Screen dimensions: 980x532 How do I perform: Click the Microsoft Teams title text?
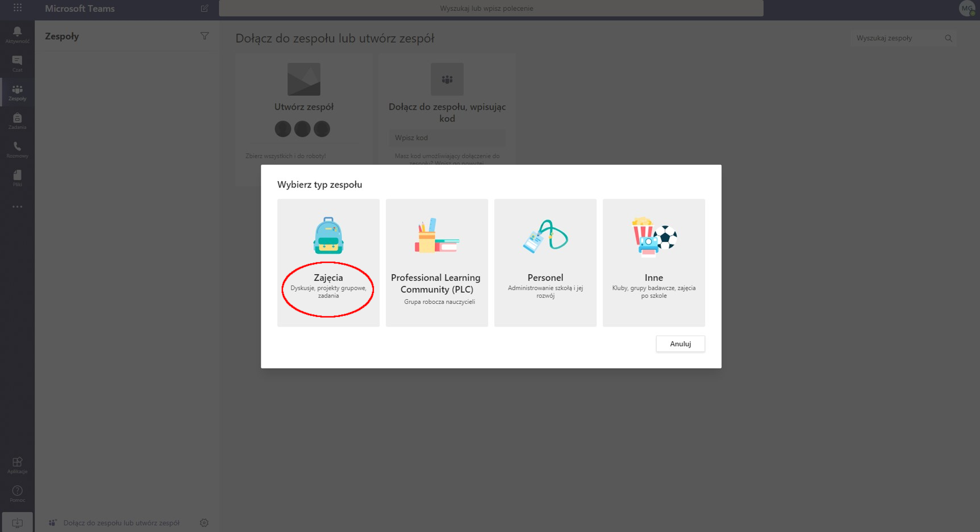pos(80,9)
